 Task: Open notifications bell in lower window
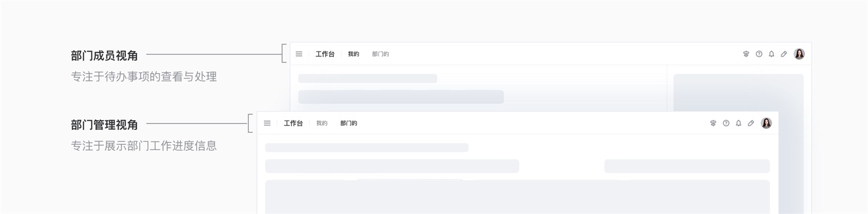click(x=738, y=123)
